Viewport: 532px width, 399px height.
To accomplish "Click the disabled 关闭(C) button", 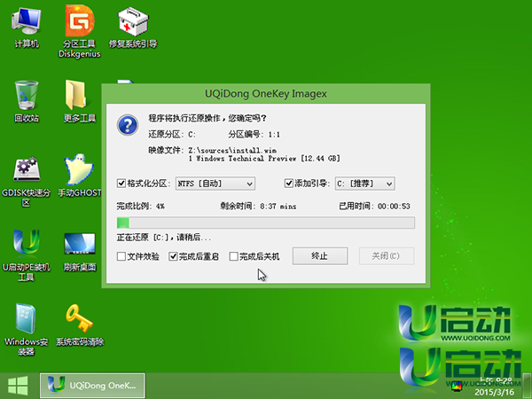I will (x=387, y=256).
